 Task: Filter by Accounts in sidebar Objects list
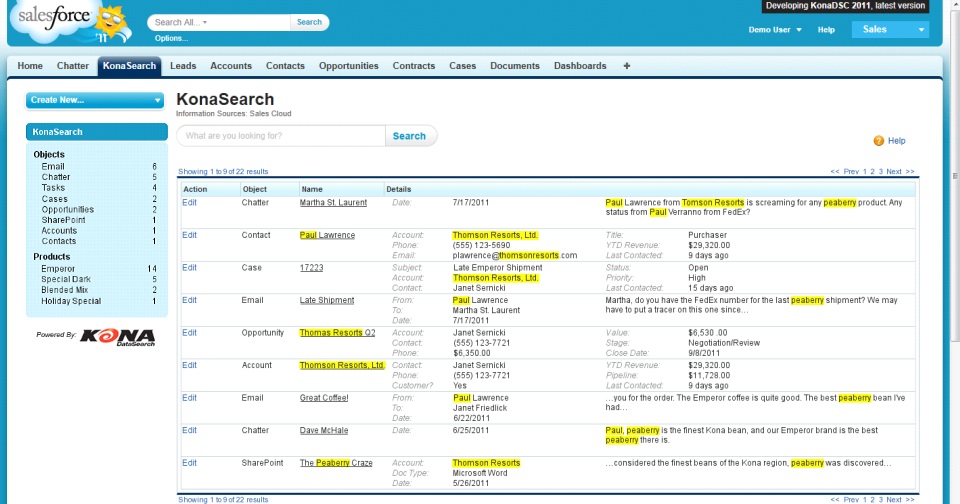click(x=59, y=231)
